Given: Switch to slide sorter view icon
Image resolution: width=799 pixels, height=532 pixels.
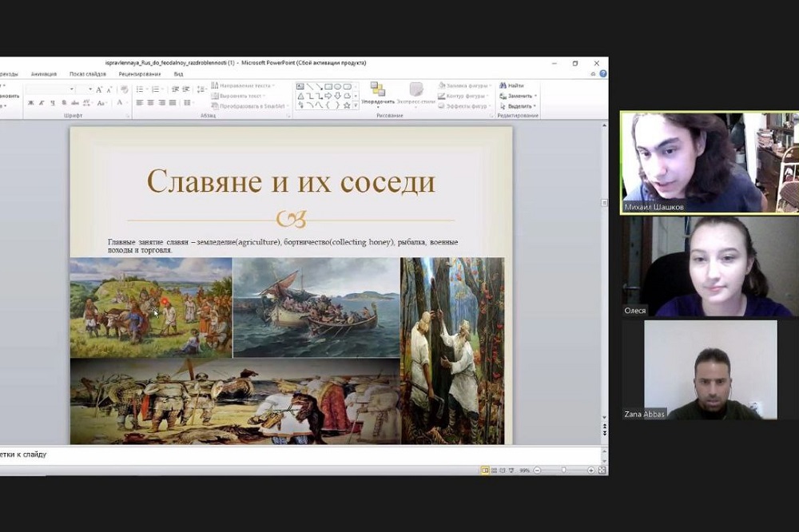Looking at the screenshot, I should 495,470.
